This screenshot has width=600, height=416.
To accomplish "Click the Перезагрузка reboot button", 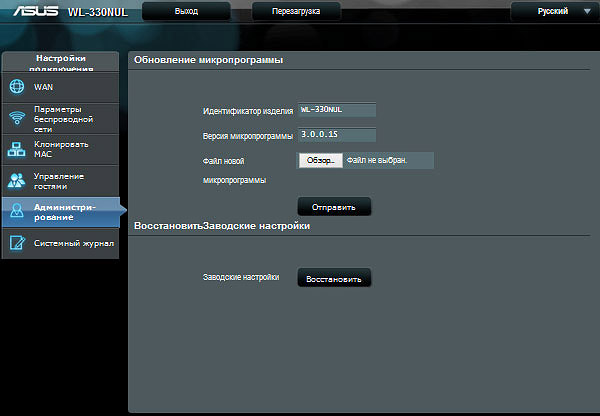I will tap(296, 11).
